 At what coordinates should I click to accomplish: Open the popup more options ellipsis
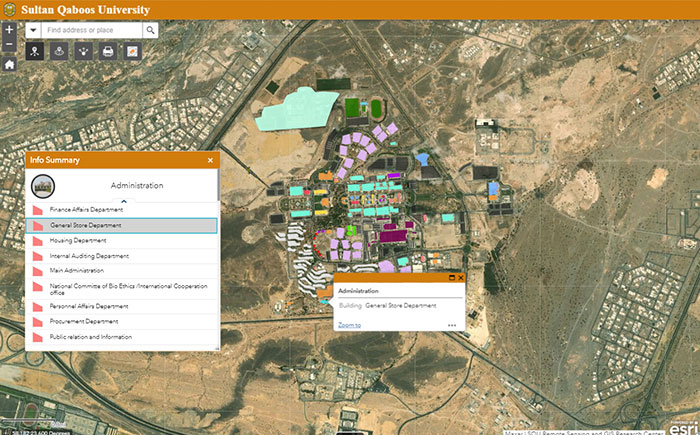point(452,325)
